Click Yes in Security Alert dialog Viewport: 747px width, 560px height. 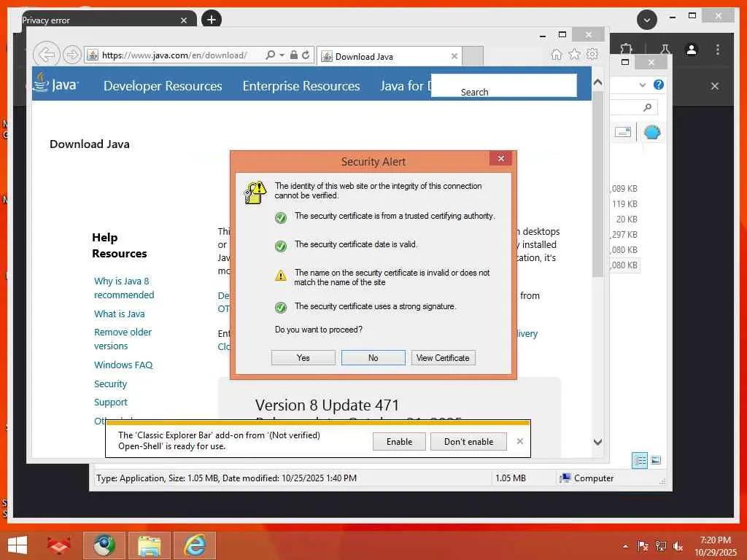(x=303, y=357)
